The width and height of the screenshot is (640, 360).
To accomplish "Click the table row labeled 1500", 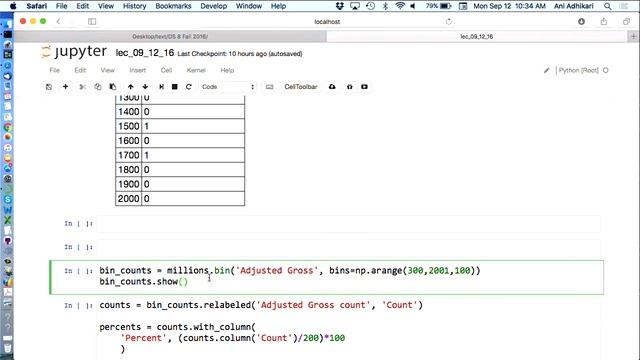I will pyautogui.click(x=180, y=126).
